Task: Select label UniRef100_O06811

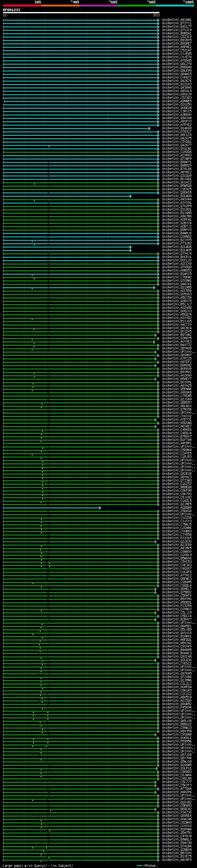Action: (176, 737)
